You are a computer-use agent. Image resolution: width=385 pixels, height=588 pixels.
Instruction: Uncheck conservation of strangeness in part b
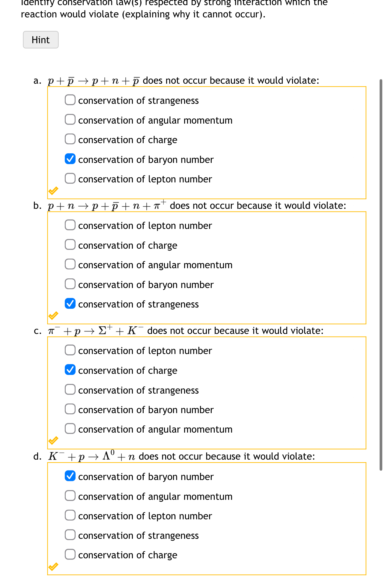coord(70,303)
